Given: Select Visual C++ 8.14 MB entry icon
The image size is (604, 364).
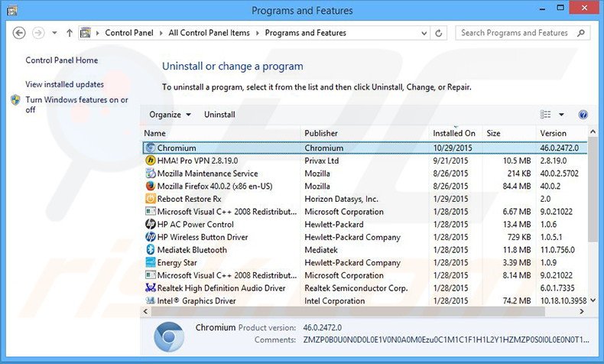Looking at the screenshot, I should pos(150,275).
